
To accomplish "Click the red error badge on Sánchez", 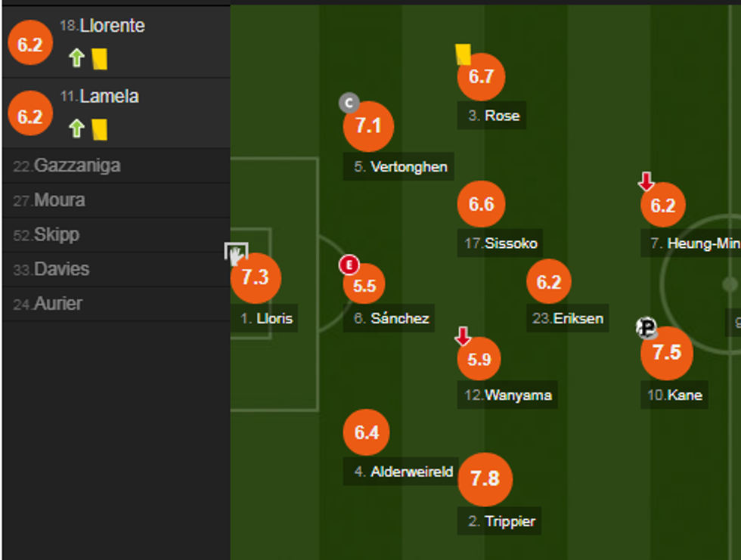I will 349,265.
